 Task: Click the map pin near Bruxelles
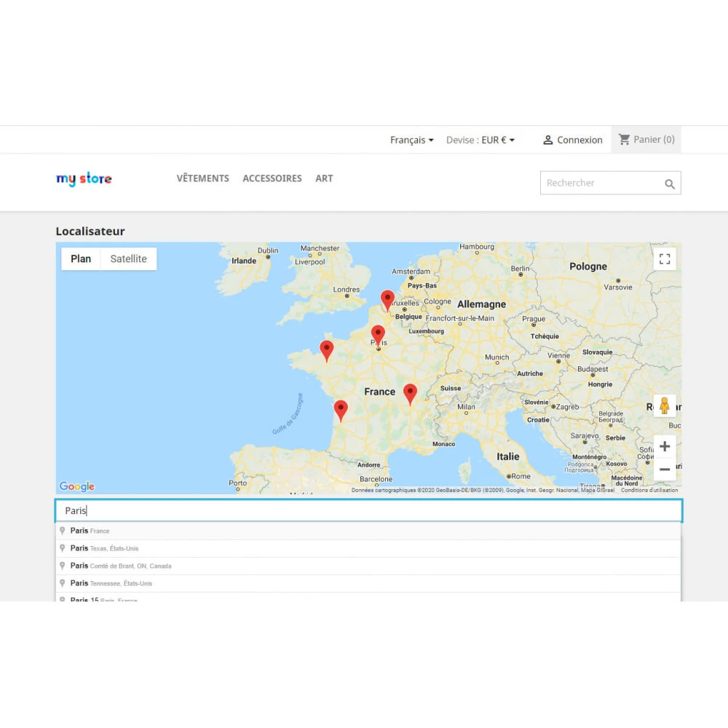tap(388, 301)
